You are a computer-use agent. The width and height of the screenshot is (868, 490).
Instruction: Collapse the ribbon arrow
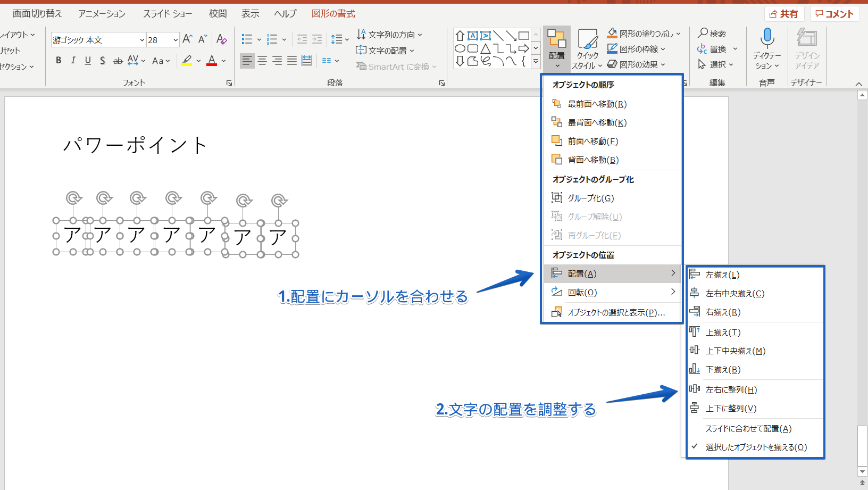tap(858, 84)
